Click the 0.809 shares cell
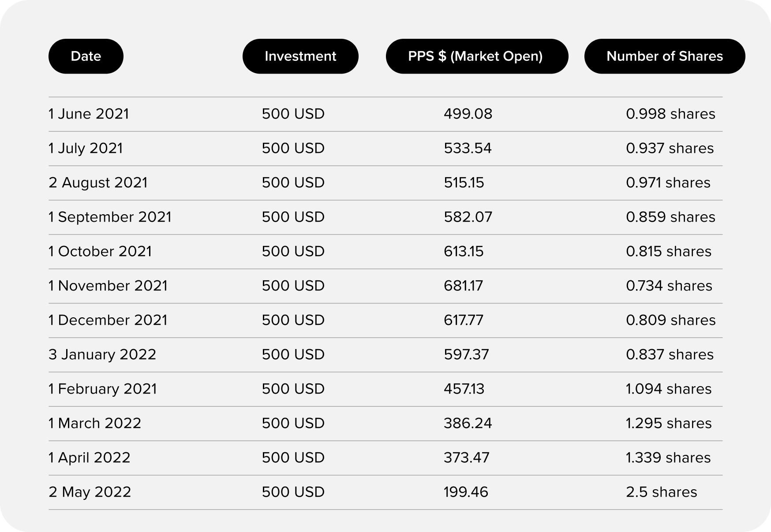 pyautogui.click(x=670, y=320)
